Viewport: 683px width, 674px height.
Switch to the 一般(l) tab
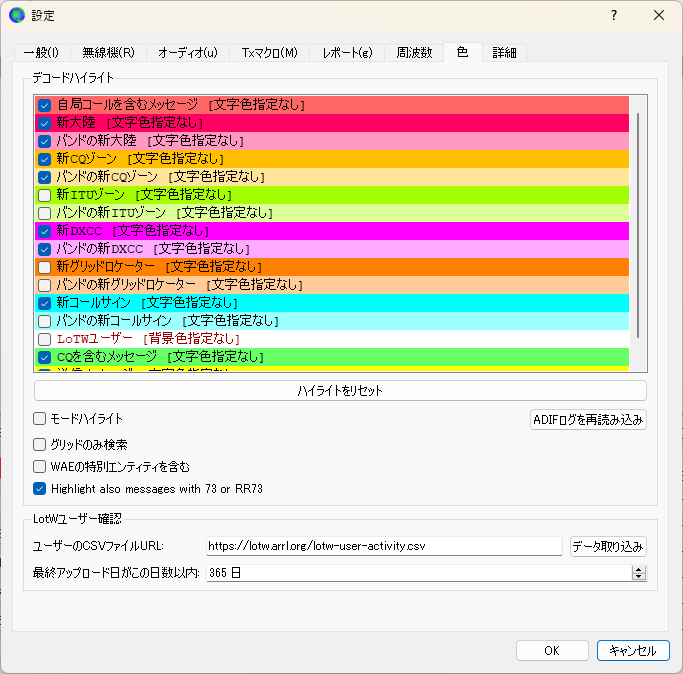(x=41, y=53)
